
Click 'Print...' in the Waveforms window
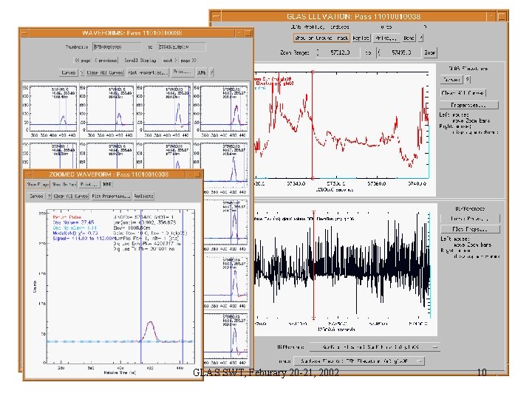click(183, 72)
